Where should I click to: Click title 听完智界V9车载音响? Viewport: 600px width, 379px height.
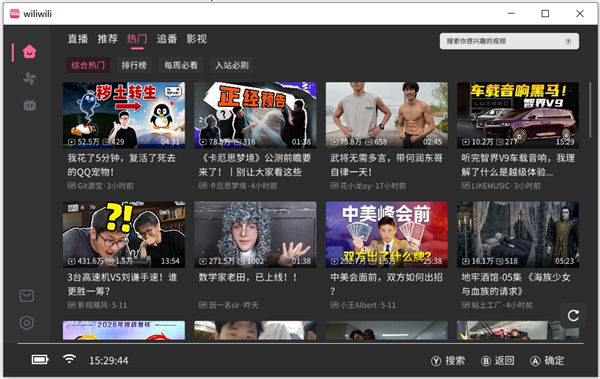click(x=518, y=165)
